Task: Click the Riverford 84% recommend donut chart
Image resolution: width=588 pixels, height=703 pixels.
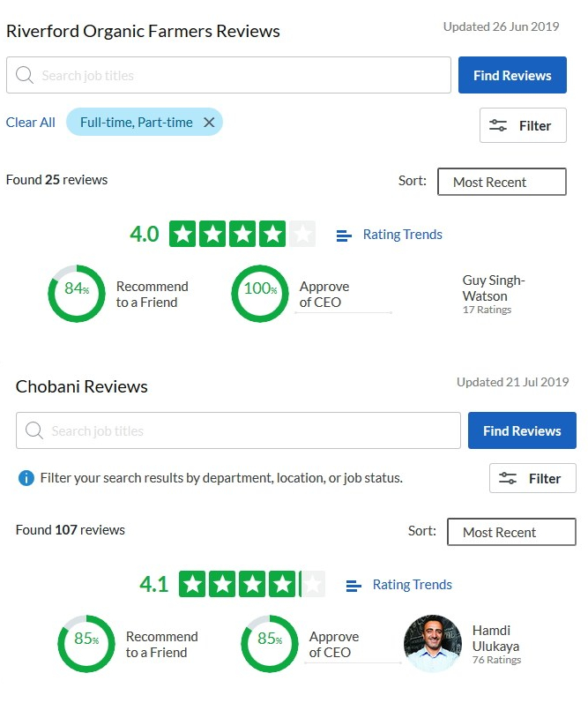Action: (77, 294)
